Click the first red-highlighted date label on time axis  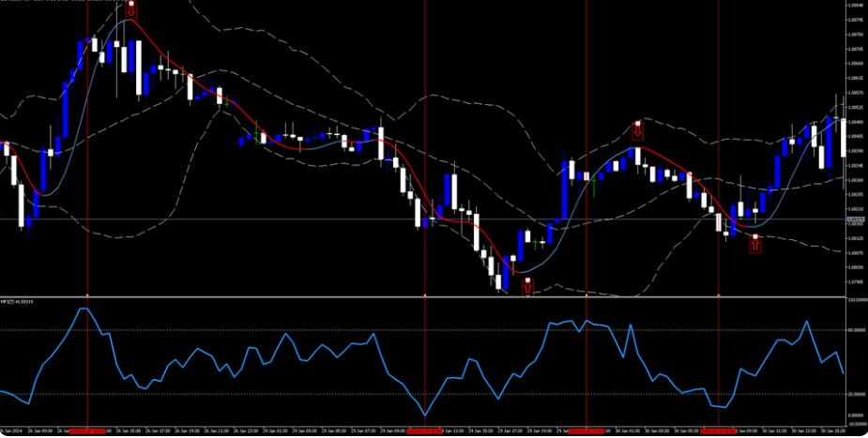87,430
